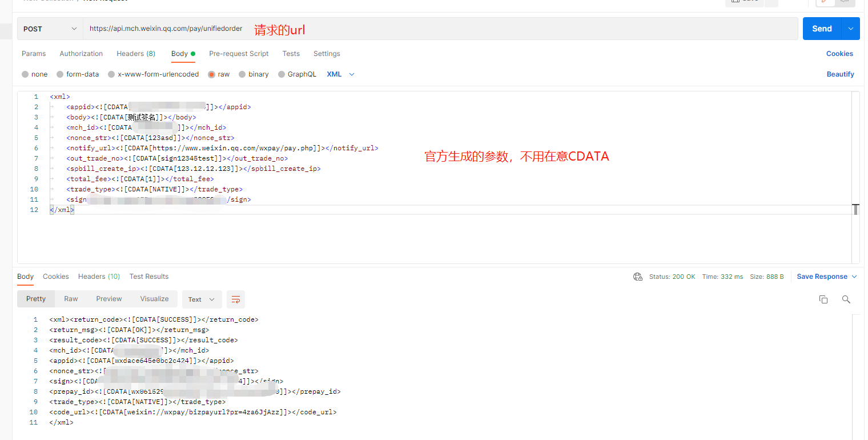Select the binary body type
Screen dimensions: 868x440
(254, 74)
